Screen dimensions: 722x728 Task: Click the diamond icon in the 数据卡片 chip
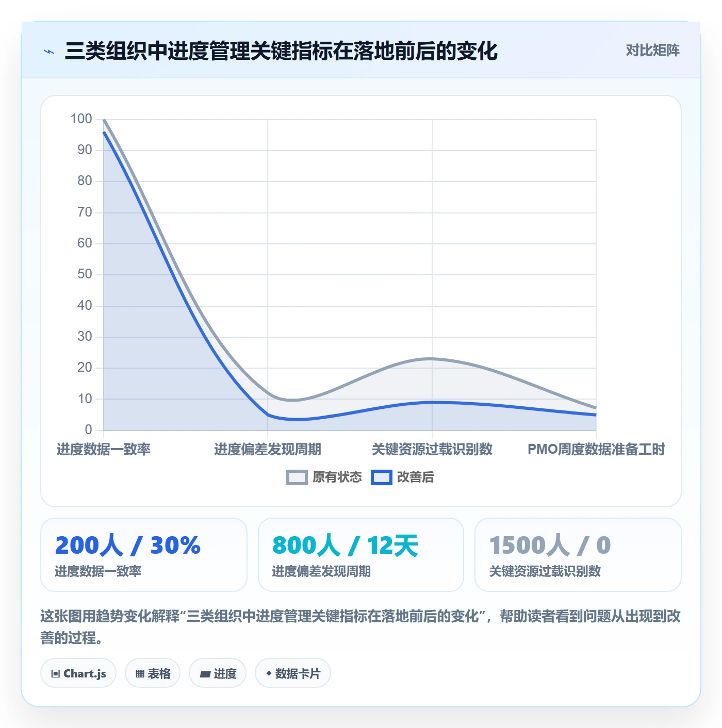269,673
